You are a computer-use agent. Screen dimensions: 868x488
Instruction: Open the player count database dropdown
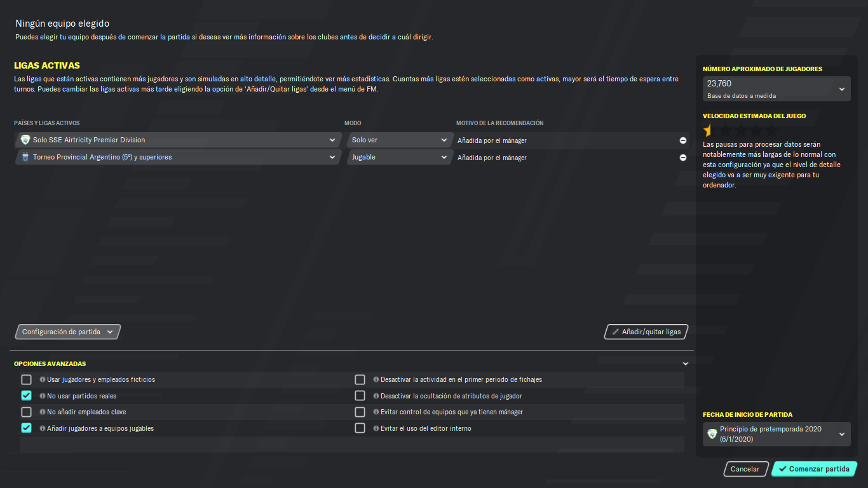[x=776, y=89]
